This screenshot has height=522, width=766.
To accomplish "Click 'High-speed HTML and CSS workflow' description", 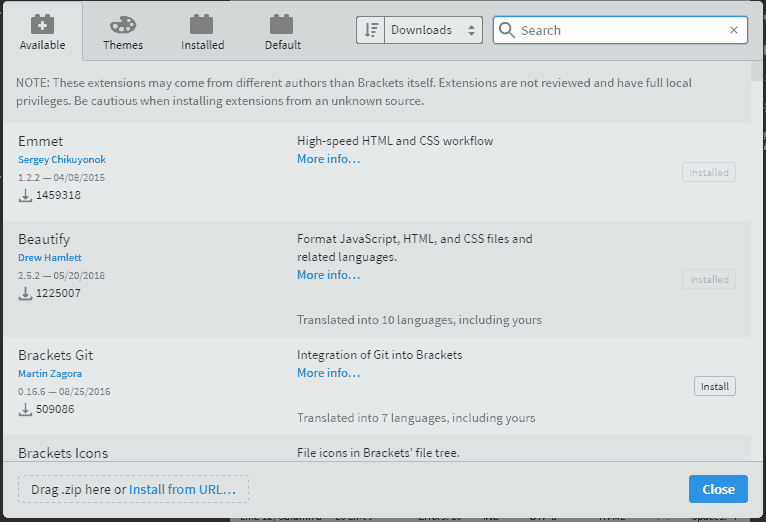I will 395,141.
